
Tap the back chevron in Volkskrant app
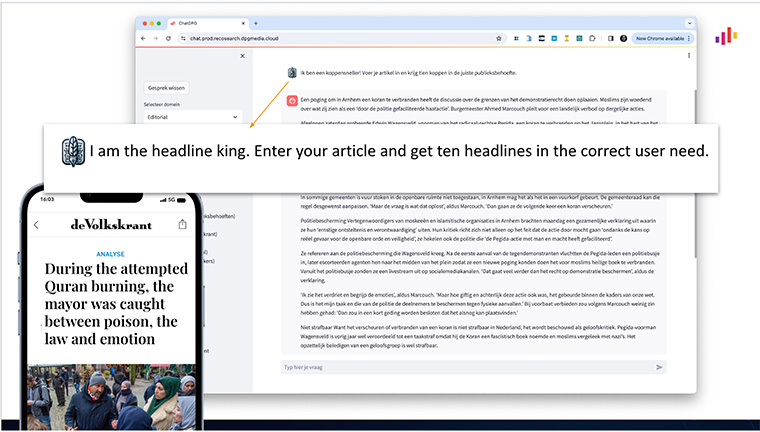(x=36, y=224)
